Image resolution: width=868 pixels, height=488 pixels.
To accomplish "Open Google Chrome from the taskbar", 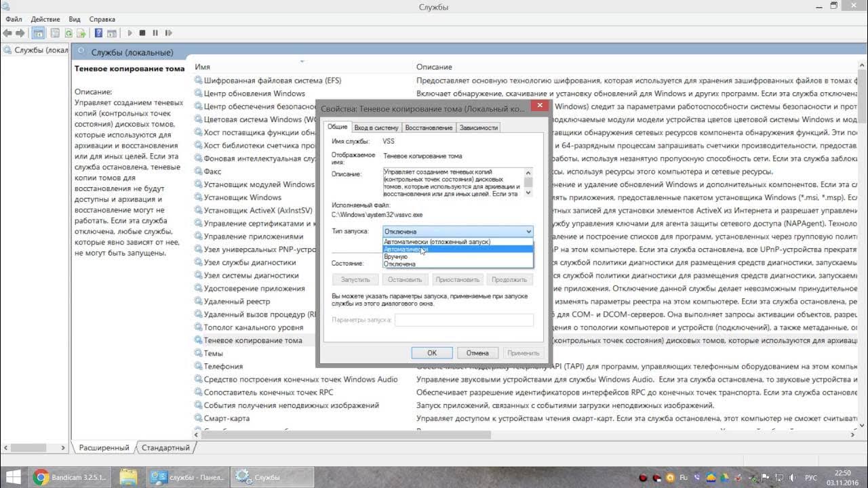I will [x=41, y=478].
